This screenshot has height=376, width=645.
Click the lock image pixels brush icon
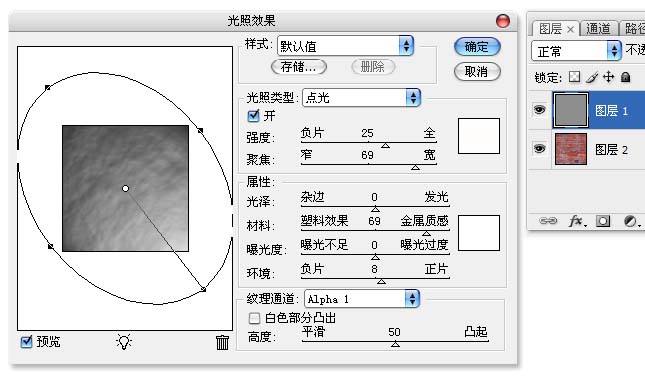[x=592, y=77]
